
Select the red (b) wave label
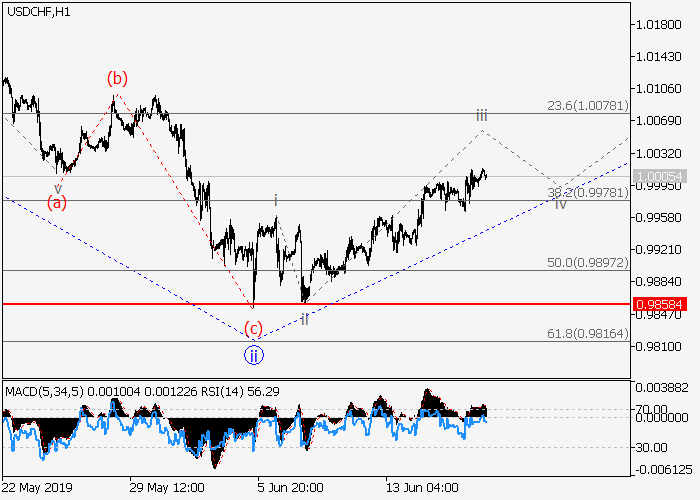(x=117, y=78)
